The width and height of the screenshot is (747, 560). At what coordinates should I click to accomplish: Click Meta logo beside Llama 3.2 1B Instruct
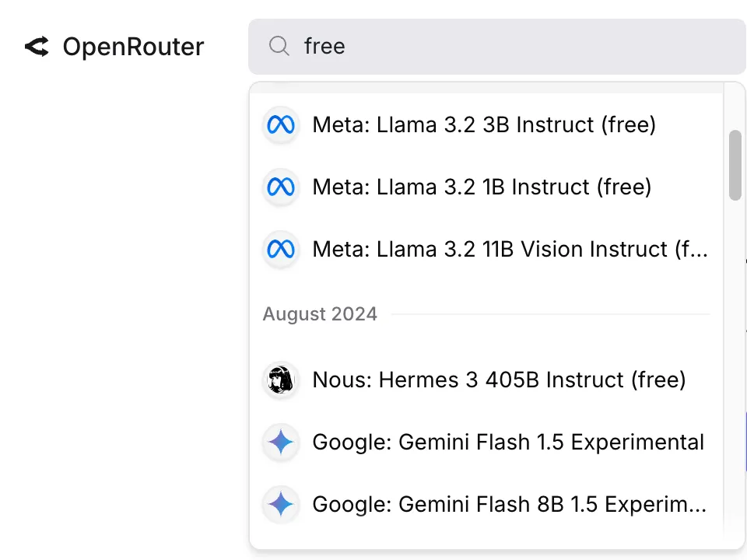click(281, 187)
